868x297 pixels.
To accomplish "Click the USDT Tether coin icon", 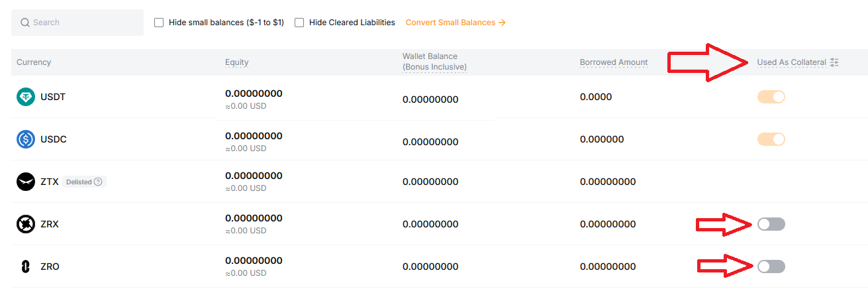I will tap(26, 97).
